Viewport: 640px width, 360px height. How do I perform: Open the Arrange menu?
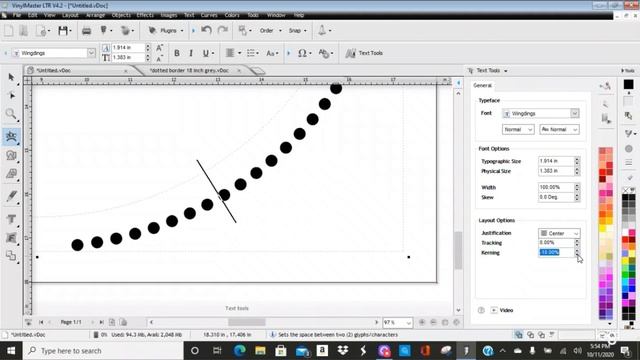96,15
